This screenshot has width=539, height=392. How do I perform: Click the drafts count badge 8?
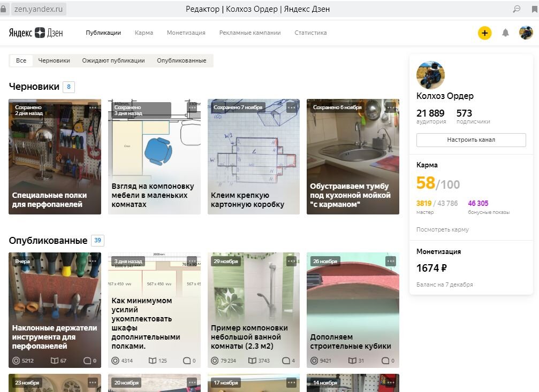click(69, 87)
